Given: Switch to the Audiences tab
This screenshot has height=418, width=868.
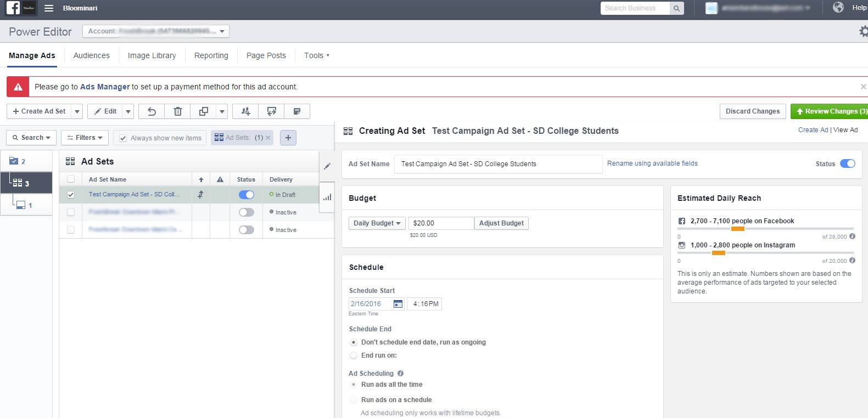Looking at the screenshot, I should tap(91, 55).
